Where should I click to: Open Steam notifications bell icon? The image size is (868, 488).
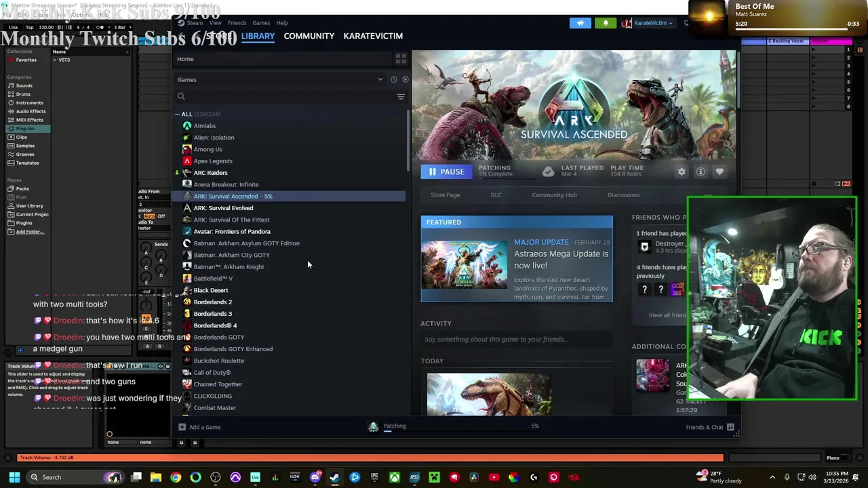(606, 23)
